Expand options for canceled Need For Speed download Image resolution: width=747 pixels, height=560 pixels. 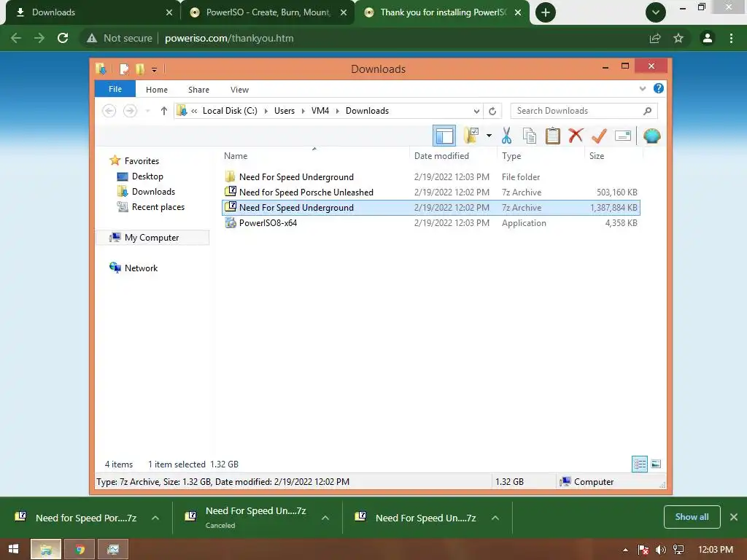click(325, 518)
